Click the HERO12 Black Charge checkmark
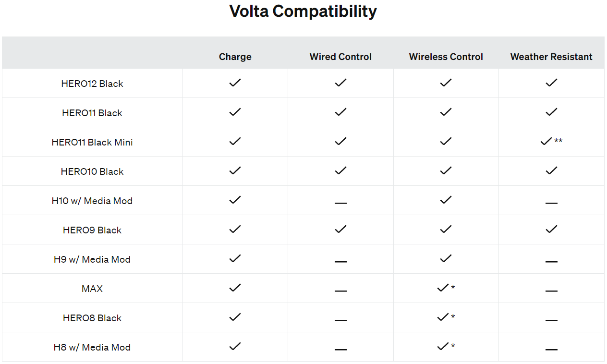This screenshot has height=364, width=607. (235, 83)
